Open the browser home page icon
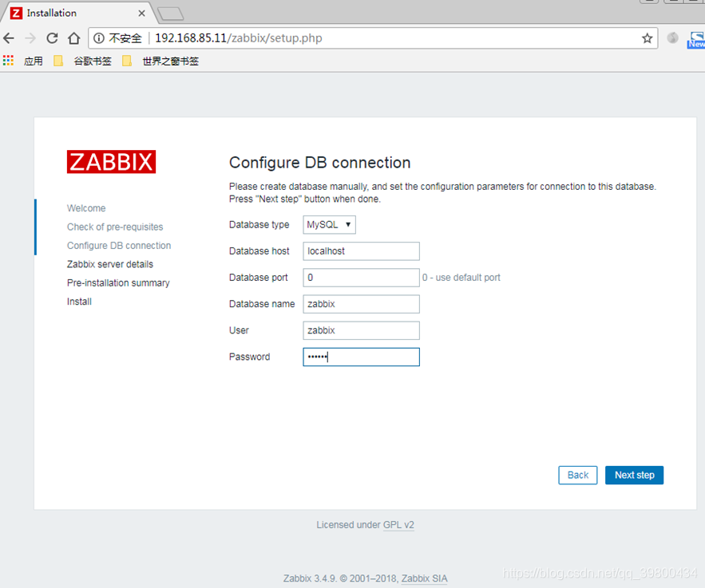Image resolution: width=705 pixels, height=588 pixels. 73,38
